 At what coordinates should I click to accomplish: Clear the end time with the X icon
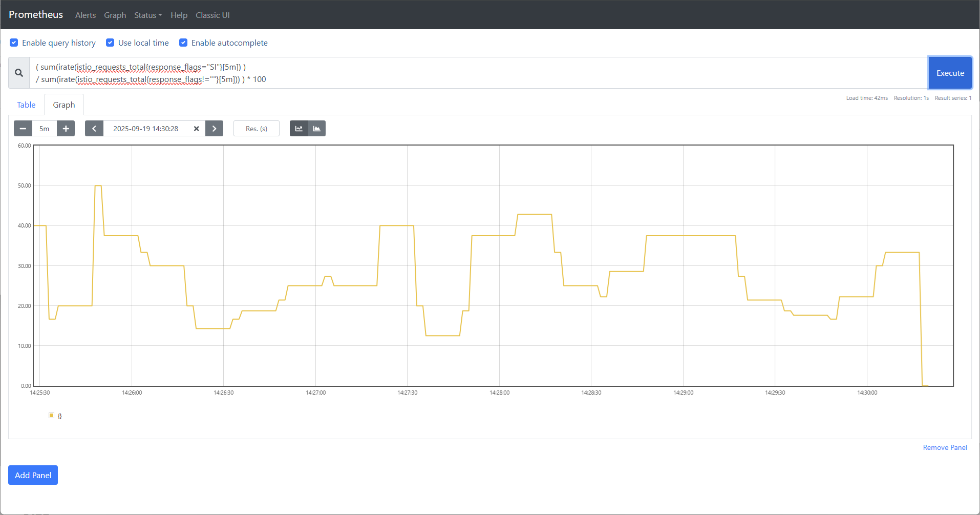click(197, 129)
